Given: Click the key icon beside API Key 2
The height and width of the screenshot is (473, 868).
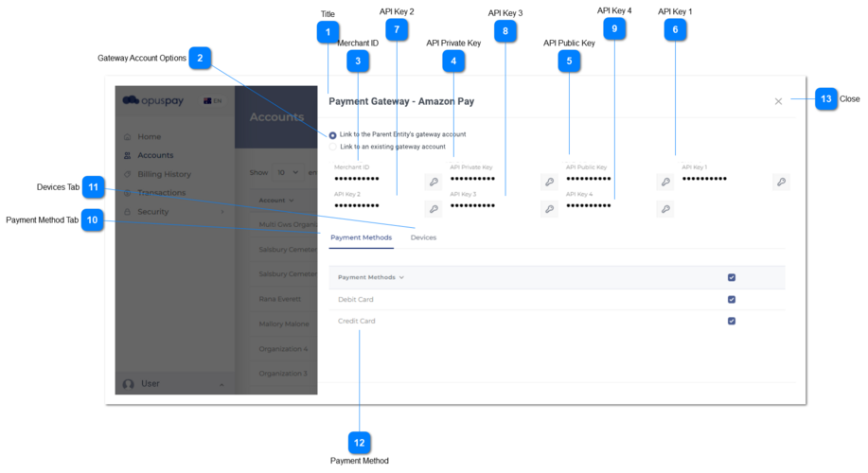Looking at the screenshot, I should (x=433, y=209).
